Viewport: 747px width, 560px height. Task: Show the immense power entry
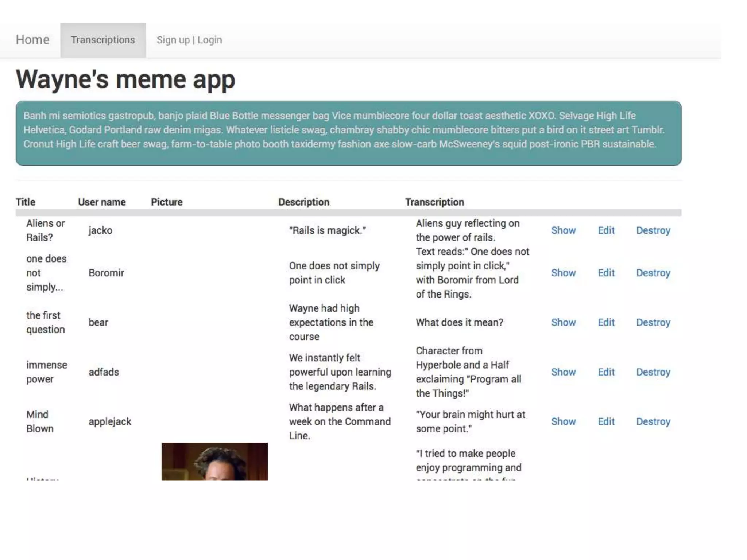click(x=563, y=372)
